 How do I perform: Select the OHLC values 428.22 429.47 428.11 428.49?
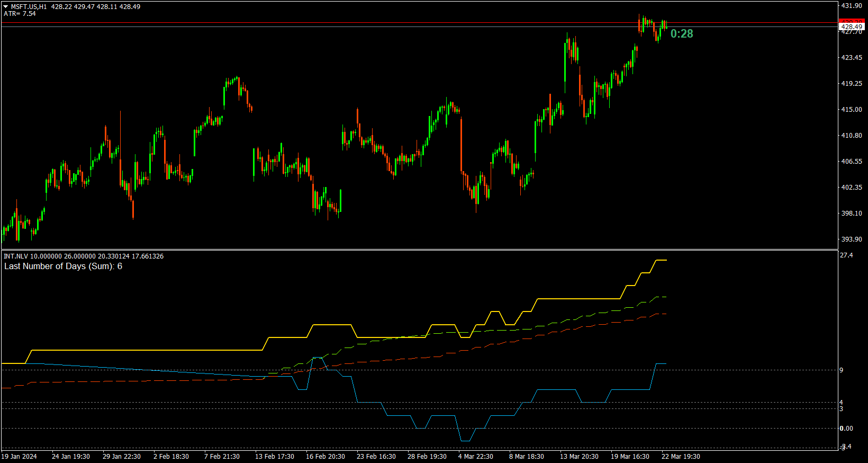[x=96, y=7]
